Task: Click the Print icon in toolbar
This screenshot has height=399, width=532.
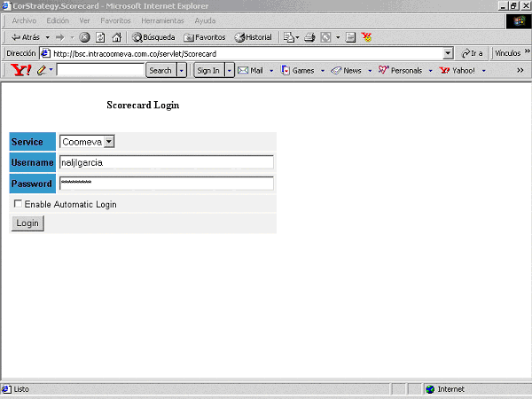Action: [309, 37]
